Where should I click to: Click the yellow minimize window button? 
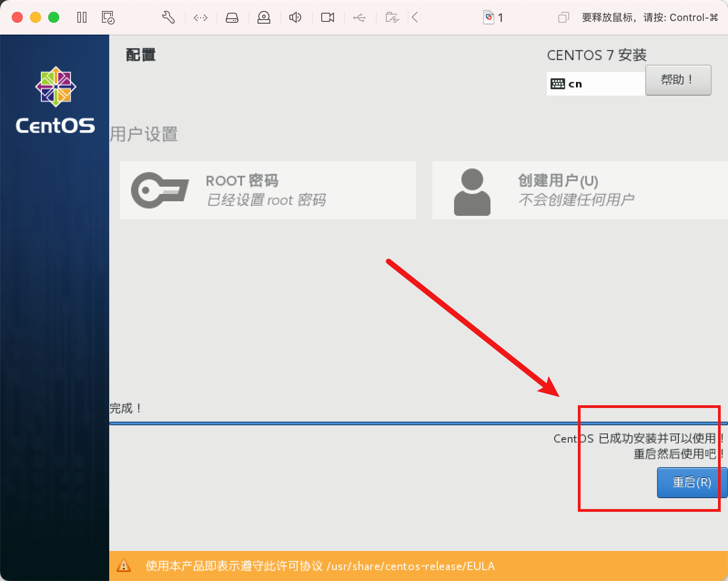(x=35, y=18)
